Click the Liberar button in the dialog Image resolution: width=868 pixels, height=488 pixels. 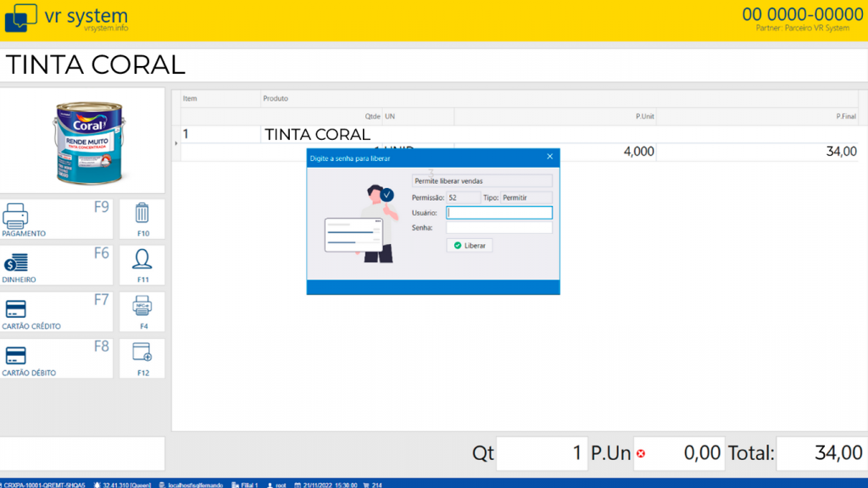[470, 245]
